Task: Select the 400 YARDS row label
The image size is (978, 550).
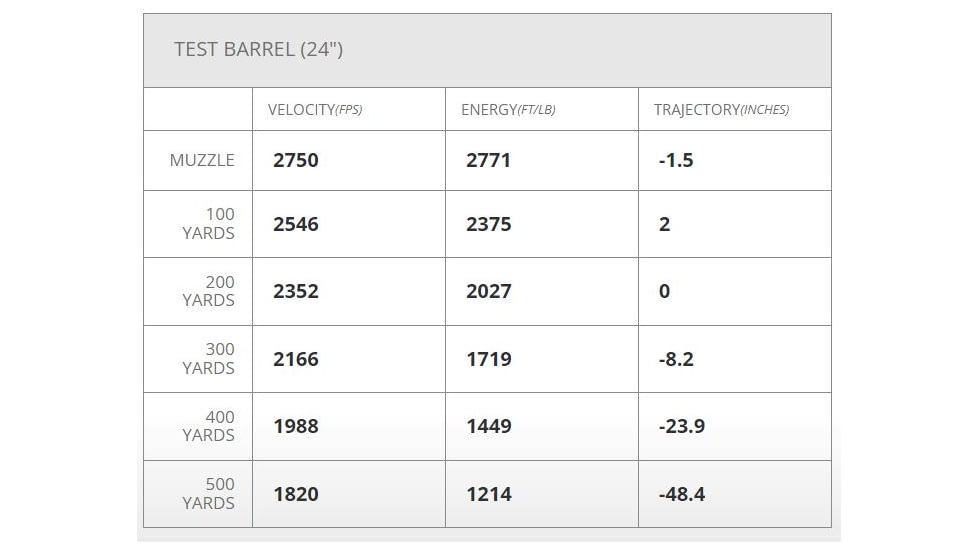Action: click(x=209, y=426)
